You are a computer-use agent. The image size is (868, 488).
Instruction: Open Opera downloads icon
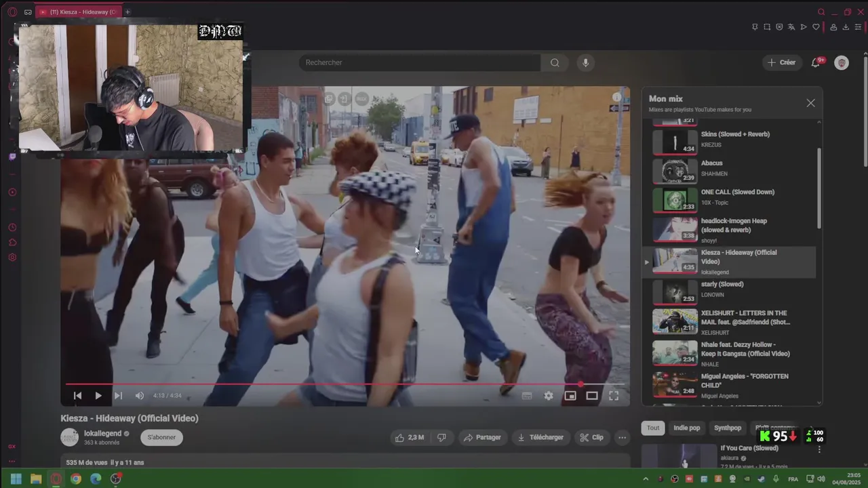click(846, 27)
